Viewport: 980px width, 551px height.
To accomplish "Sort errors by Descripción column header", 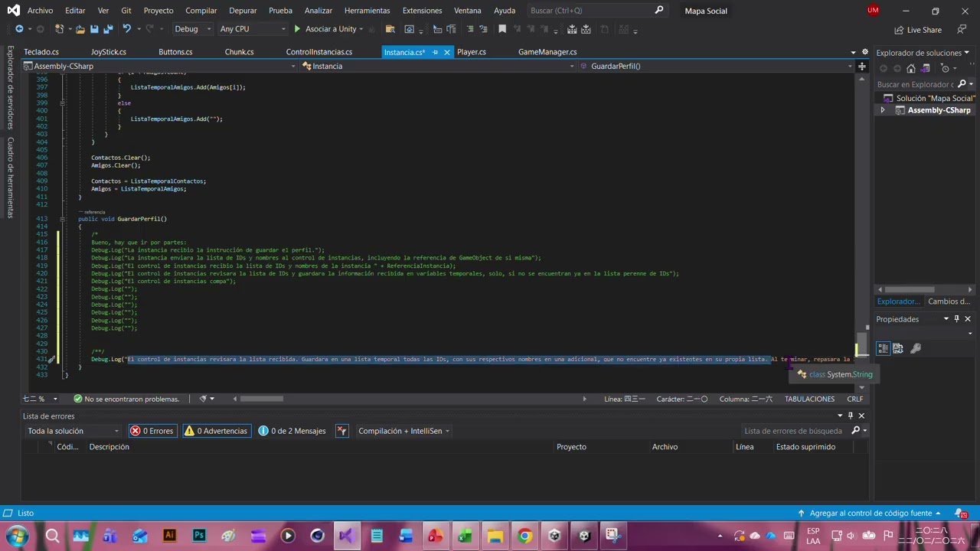I will click(x=109, y=447).
